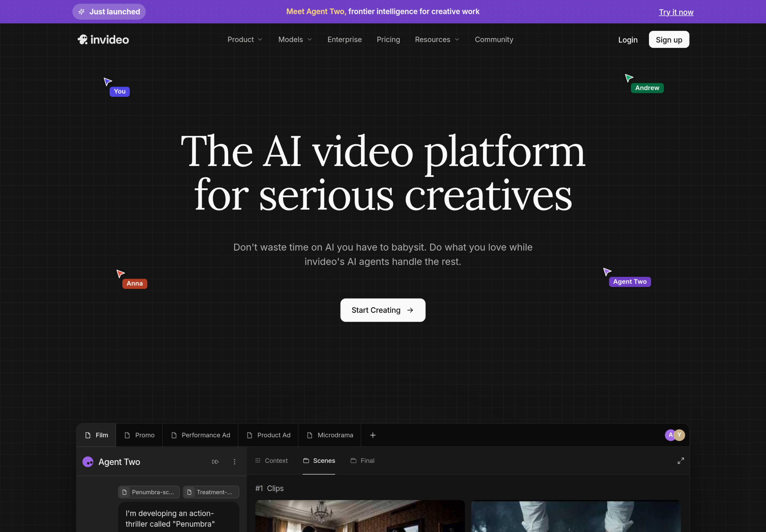Click the arrow icon in Start Creating

pyautogui.click(x=410, y=310)
